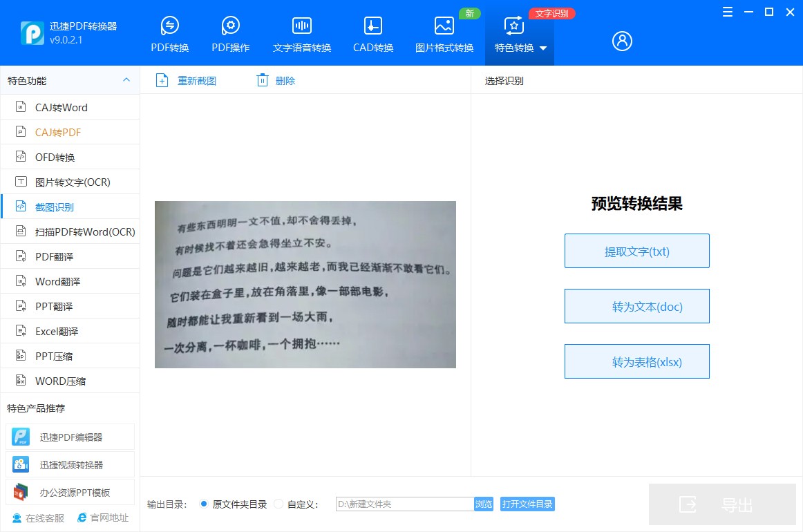Click the 删除 delete icon
Screen dimensions: 803x532
coord(262,80)
